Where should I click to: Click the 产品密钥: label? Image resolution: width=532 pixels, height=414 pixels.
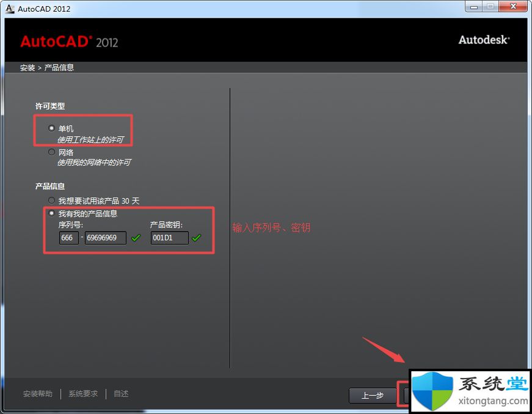point(166,225)
